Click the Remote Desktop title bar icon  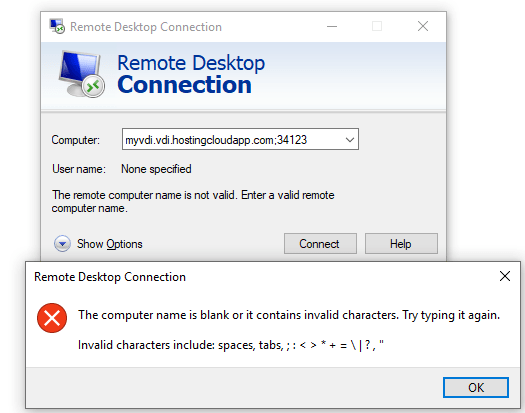(57, 26)
